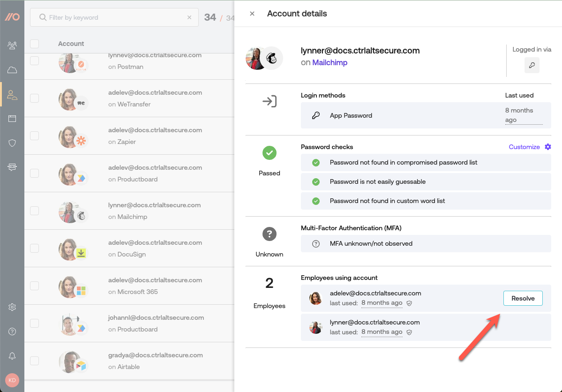This screenshot has width=562, height=392.
Task: Click the Resolve button for adelev's account
Action: pos(523,298)
